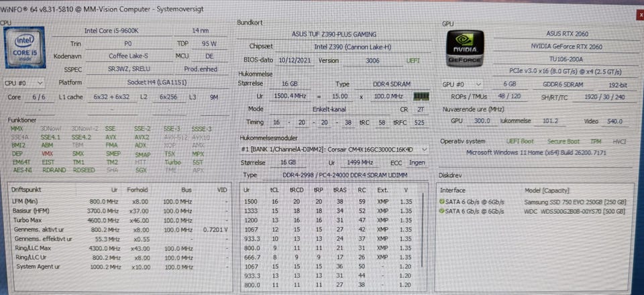The image size is (644, 295).
Task: Select the ASUS TUF Z390-PLUS GAMING field
Action: coord(333,34)
